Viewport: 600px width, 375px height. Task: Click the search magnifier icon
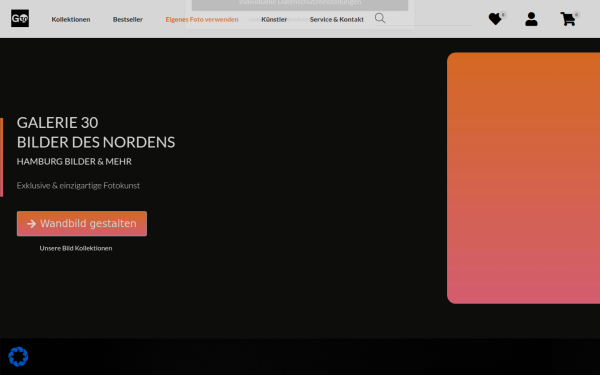pos(380,18)
